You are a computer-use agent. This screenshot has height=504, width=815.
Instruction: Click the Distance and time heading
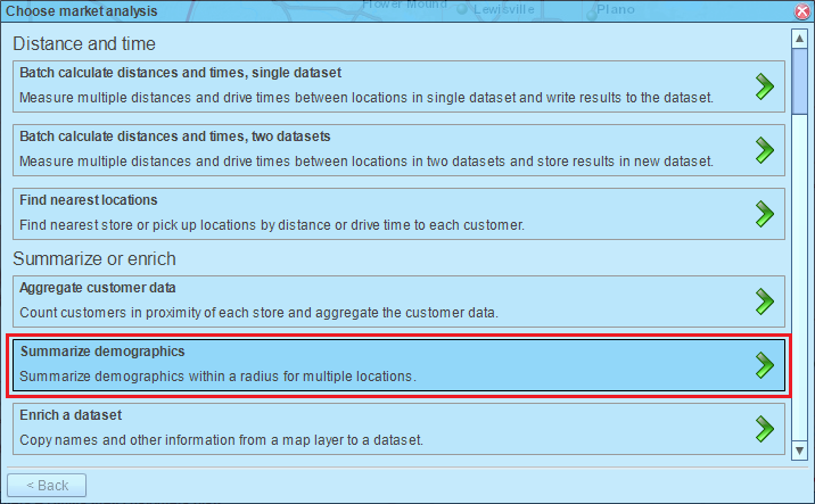click(84, 44)
